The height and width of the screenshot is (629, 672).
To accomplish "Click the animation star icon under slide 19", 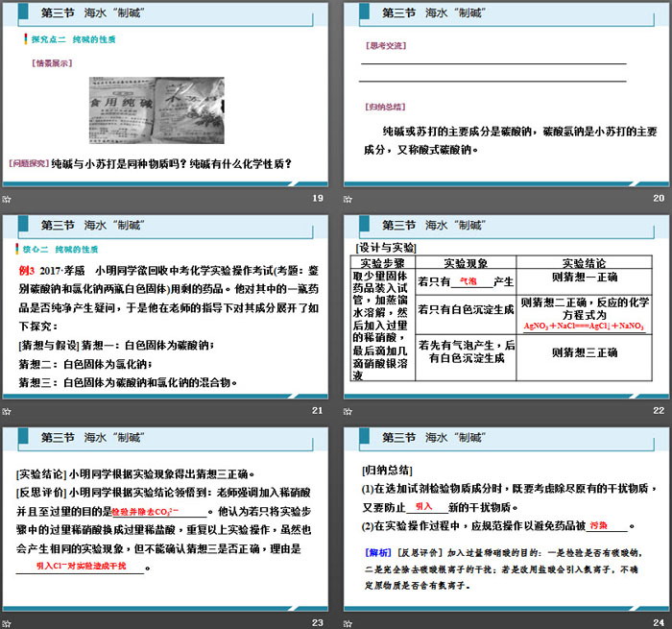I will pyautogui.click(x=8, y=198).
